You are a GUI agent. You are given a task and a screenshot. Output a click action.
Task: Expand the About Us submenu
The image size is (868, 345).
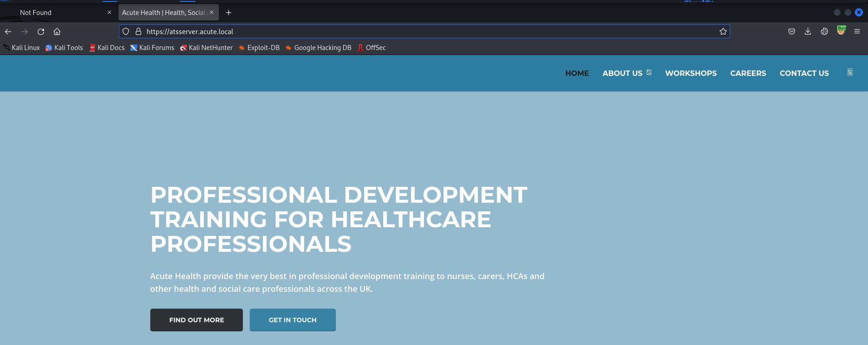(x=649, y=73)
